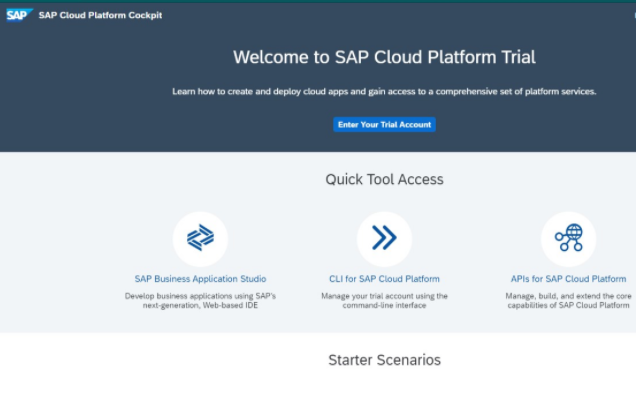Click the 'command-line interface' text line
The width and height of the screenshot is (636, 405).
click(x=384, y=306)
